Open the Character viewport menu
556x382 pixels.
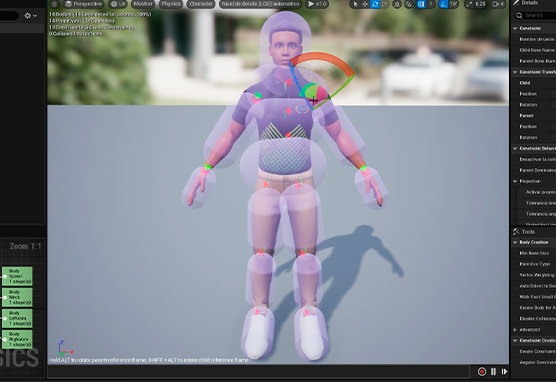coord(201,4)
